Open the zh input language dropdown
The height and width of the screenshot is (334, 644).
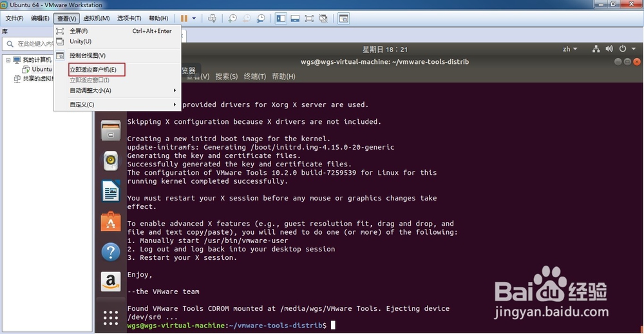[570, 49]
